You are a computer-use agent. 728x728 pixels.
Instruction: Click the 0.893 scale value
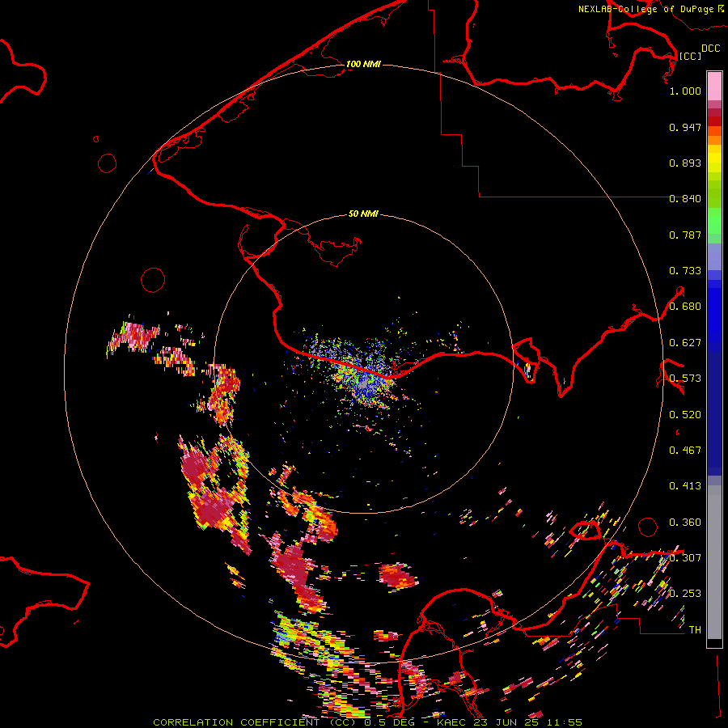[685, 163]
